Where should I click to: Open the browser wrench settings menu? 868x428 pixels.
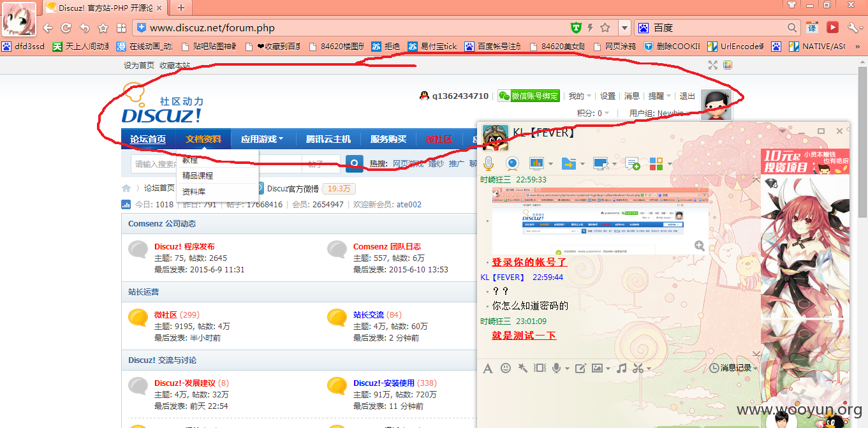click(853, 28)
